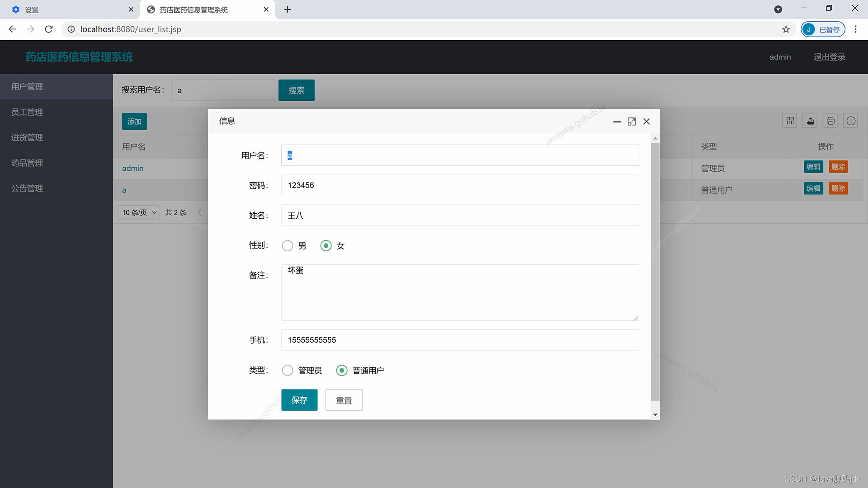Click the print table icon
The image size is (868, 488).
(x=830, y=120)
